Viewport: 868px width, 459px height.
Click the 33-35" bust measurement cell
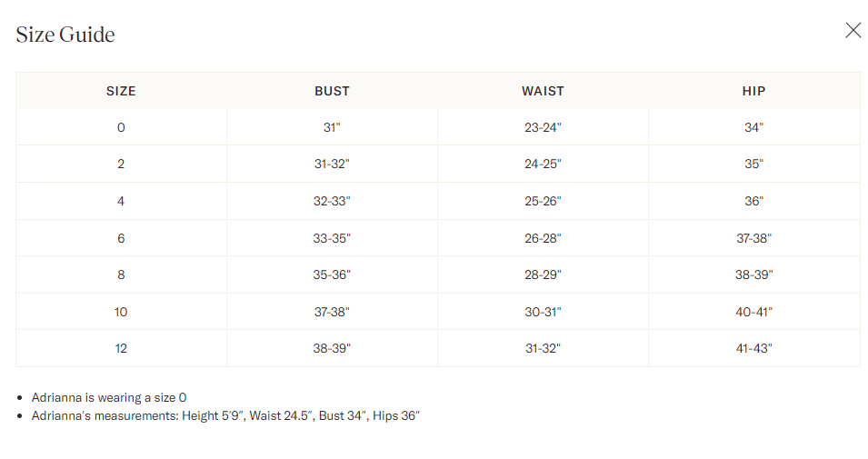tap(332, 238)
